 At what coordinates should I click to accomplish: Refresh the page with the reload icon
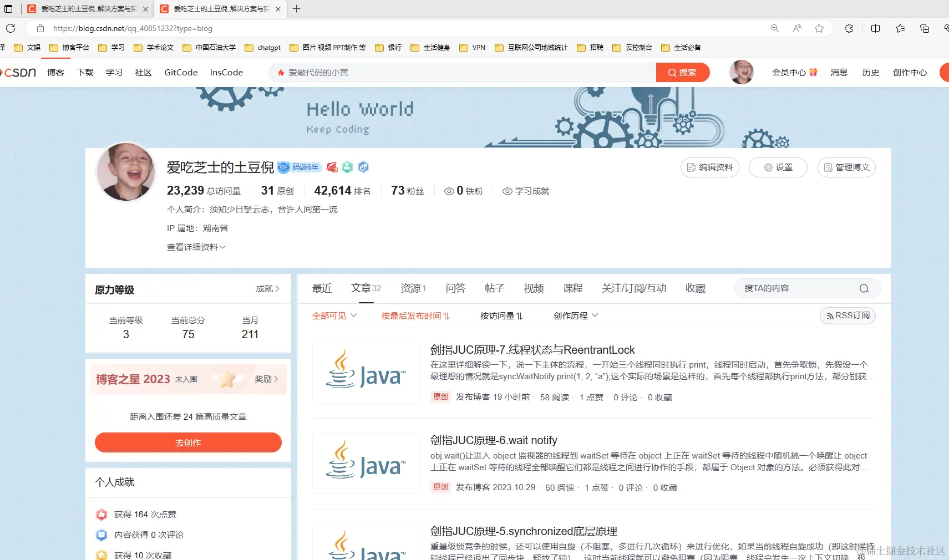pos(11,28)
